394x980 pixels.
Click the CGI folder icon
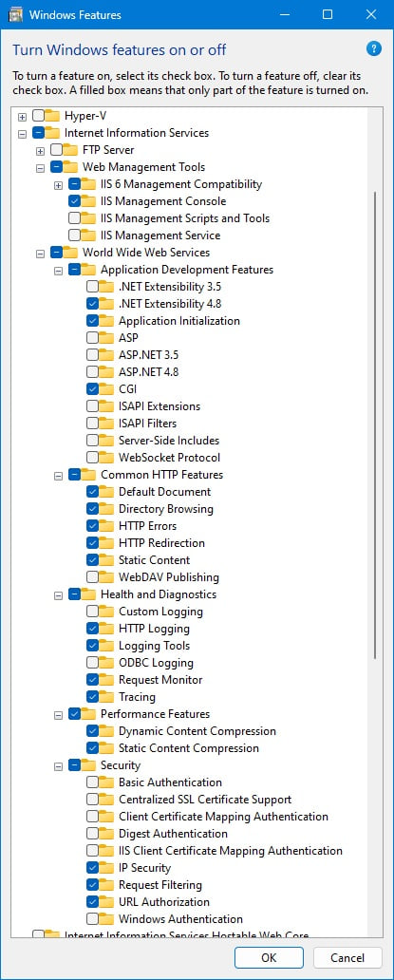tap(106, 389)
